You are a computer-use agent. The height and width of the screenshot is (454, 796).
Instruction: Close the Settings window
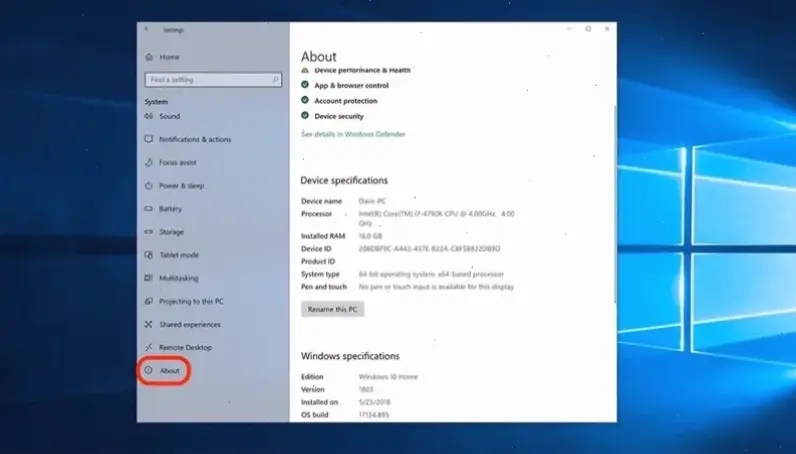tap(607, 29)
